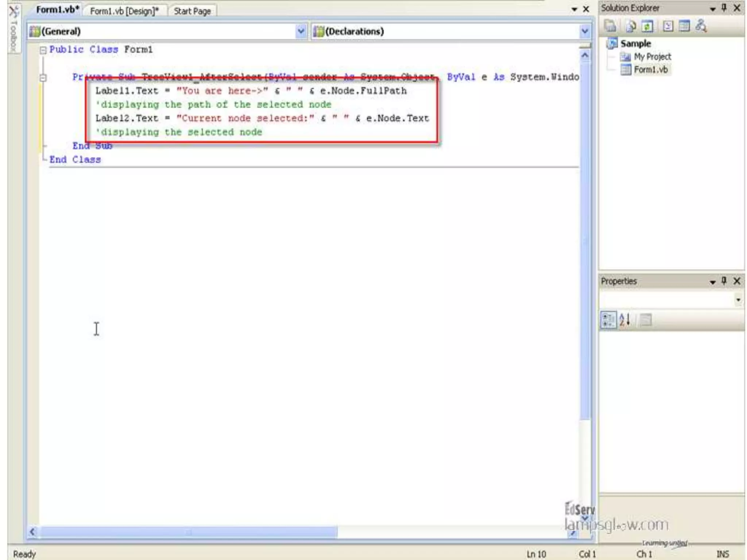
Task: Click the horizontal scrollbar thumb
Action: pyautogui.click(x=189, y=532)
